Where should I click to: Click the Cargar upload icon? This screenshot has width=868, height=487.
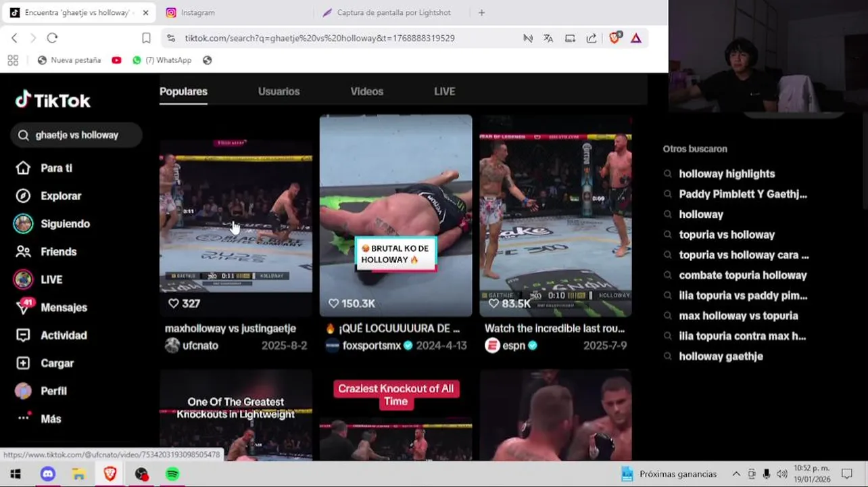click(x=23, y=363)
